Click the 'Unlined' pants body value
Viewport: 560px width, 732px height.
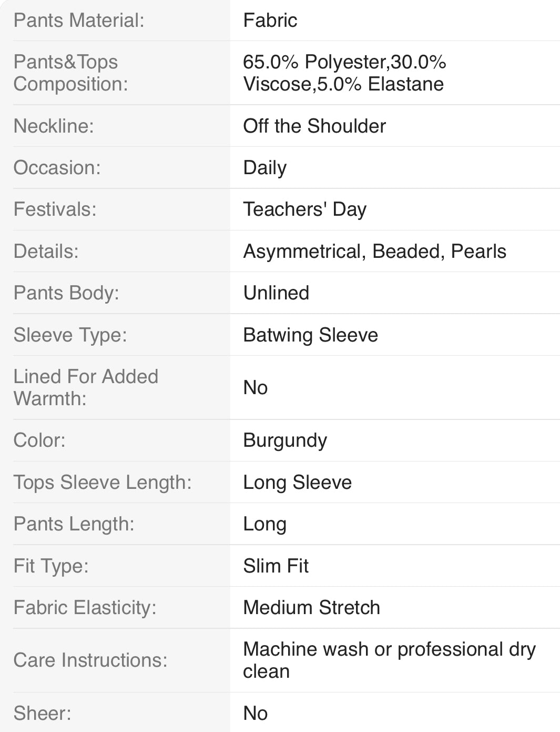point(276,293)
